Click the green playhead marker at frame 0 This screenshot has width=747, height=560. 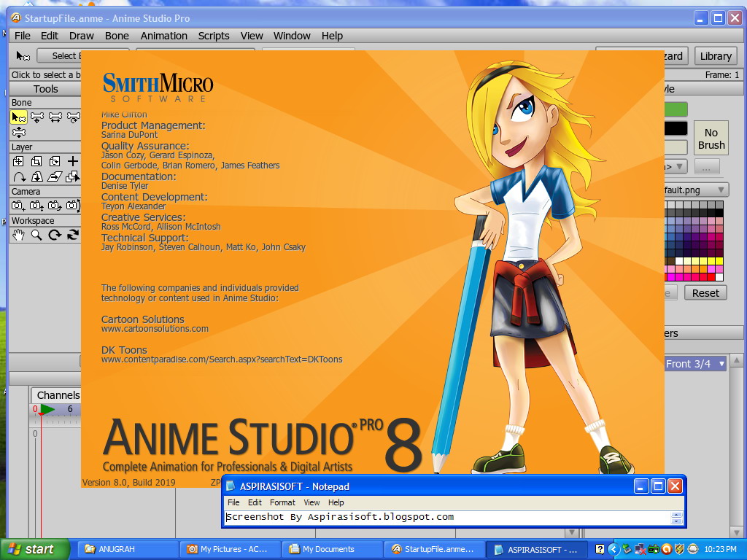coord(46,409)
